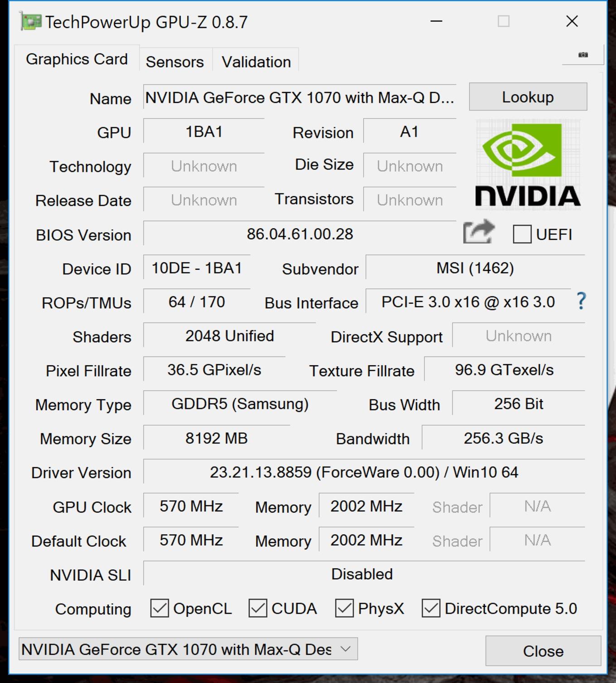616x683 pixels.
Task: Click the Name field with GTX 1070
Action: point(299,97)
